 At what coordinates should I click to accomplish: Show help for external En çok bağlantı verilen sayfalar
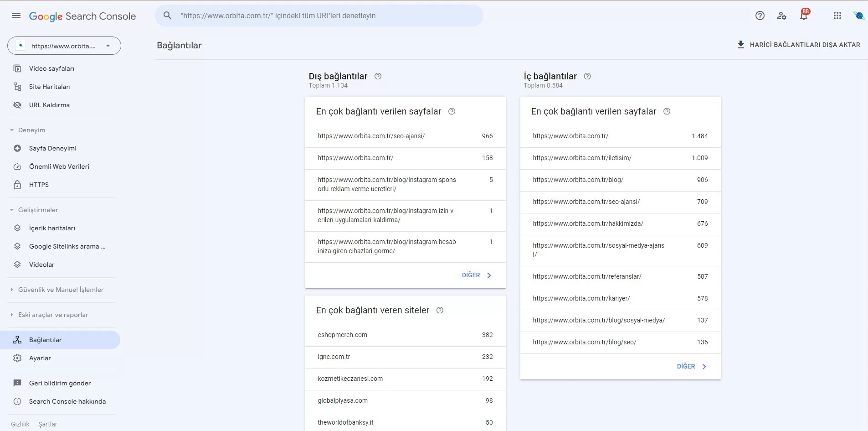point(452,111)
